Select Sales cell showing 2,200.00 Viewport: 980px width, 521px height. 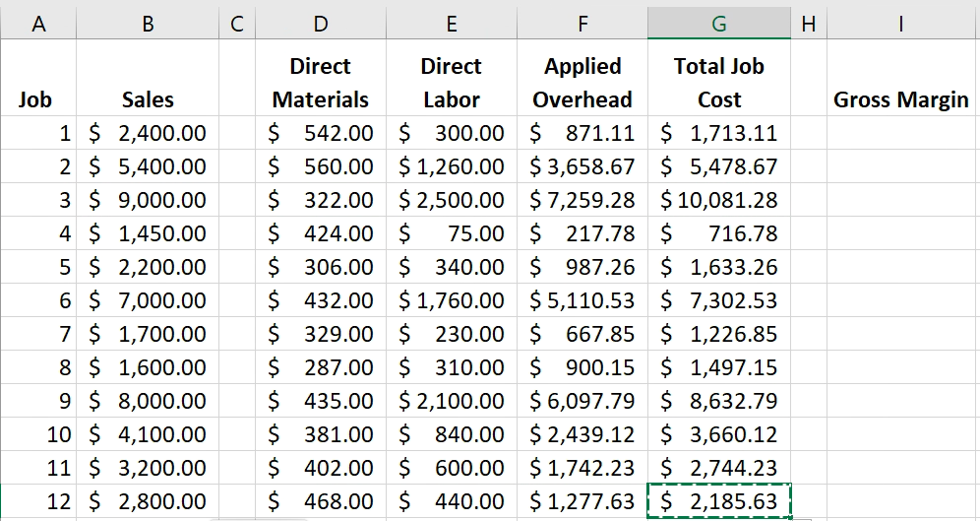tap(148, 267)
